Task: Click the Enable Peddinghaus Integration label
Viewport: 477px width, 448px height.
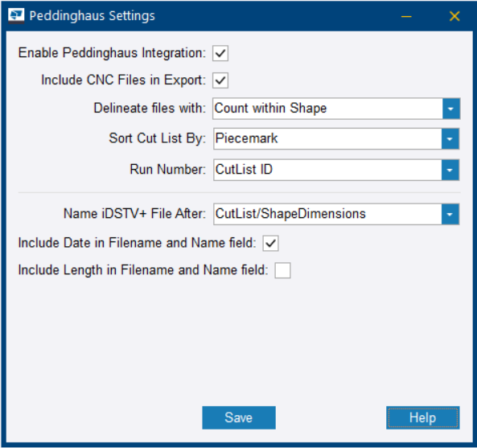Action: (112, 53)
